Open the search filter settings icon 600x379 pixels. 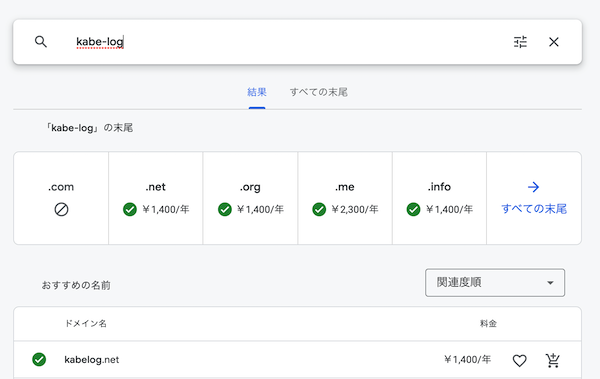[520, 42]
